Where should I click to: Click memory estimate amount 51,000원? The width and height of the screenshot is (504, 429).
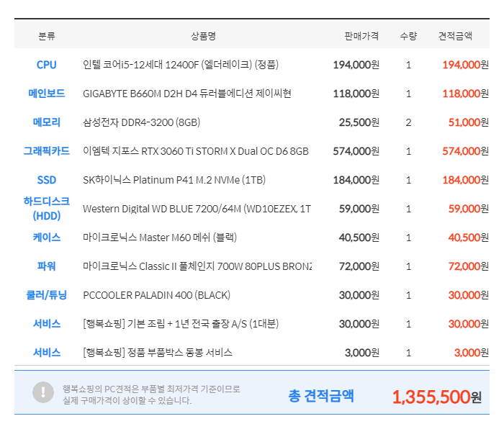(469, 122)
